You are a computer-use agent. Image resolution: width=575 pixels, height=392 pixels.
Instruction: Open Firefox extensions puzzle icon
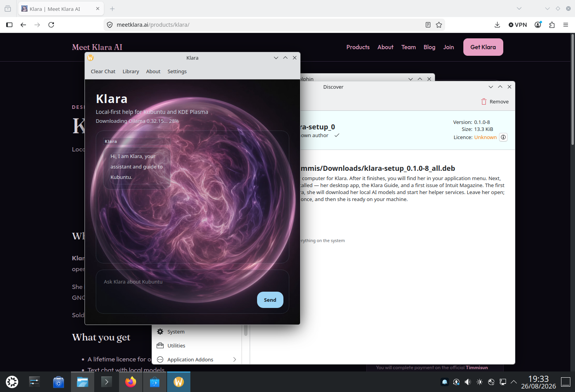tap(552, 25)
